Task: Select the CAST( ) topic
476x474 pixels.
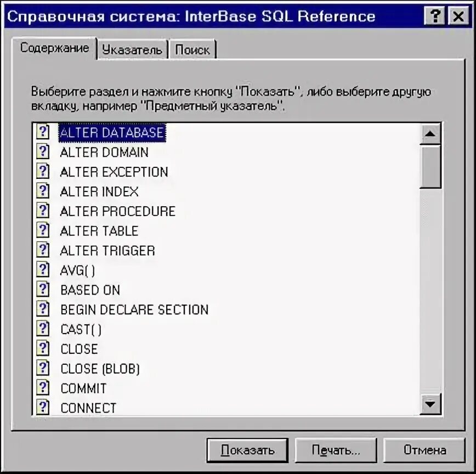Action: coord(81,330)
